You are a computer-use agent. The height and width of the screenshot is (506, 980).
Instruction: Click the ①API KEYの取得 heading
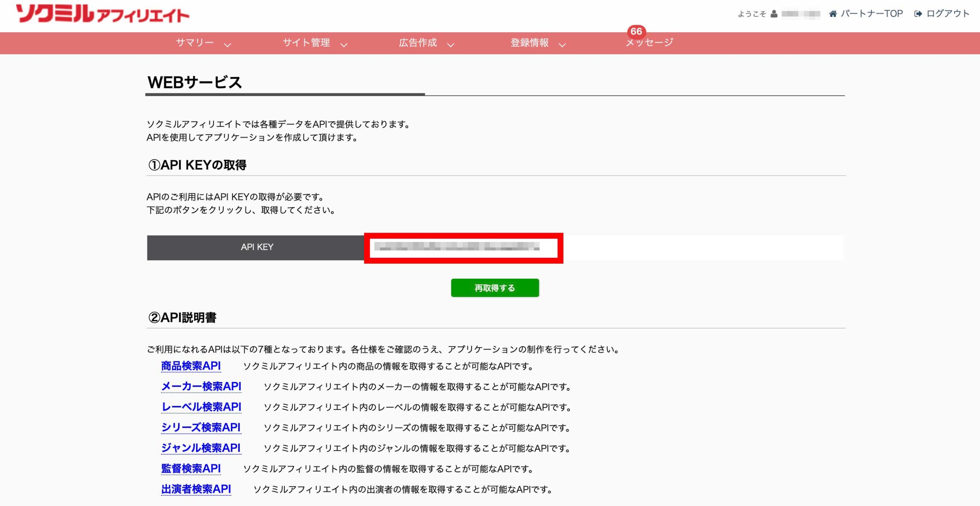[x=197, y=165]
